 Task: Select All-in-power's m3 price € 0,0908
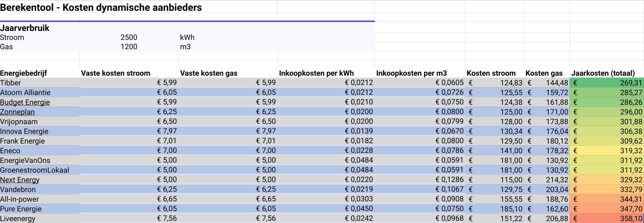pyautogui.click(x=450, y=199)
